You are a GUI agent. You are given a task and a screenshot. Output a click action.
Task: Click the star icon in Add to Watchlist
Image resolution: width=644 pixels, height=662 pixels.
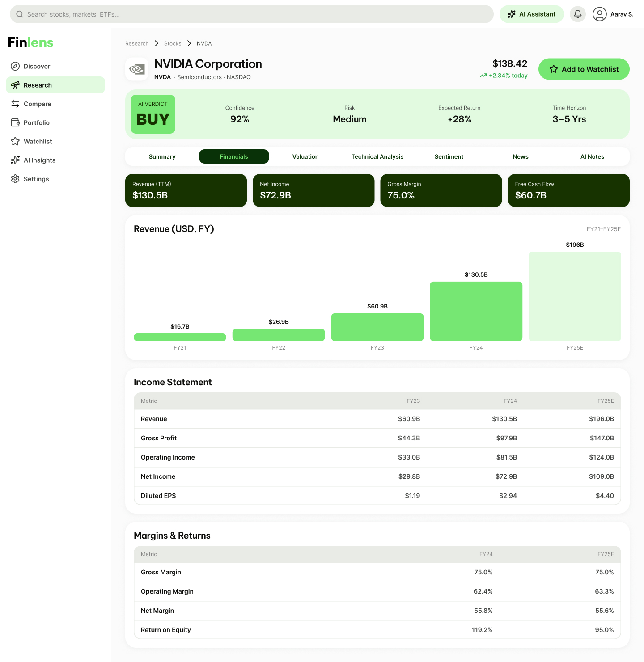coord(554,69)
